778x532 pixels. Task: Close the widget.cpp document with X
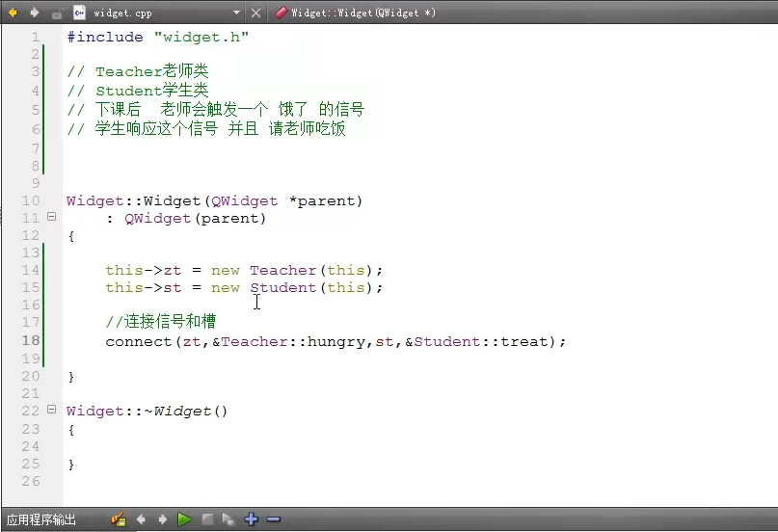coord(256,13)
